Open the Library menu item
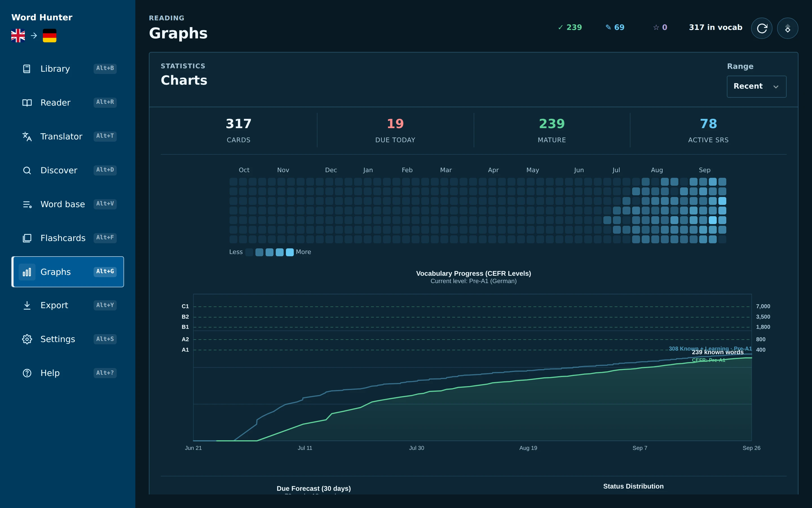 click(x=68, y=69)
